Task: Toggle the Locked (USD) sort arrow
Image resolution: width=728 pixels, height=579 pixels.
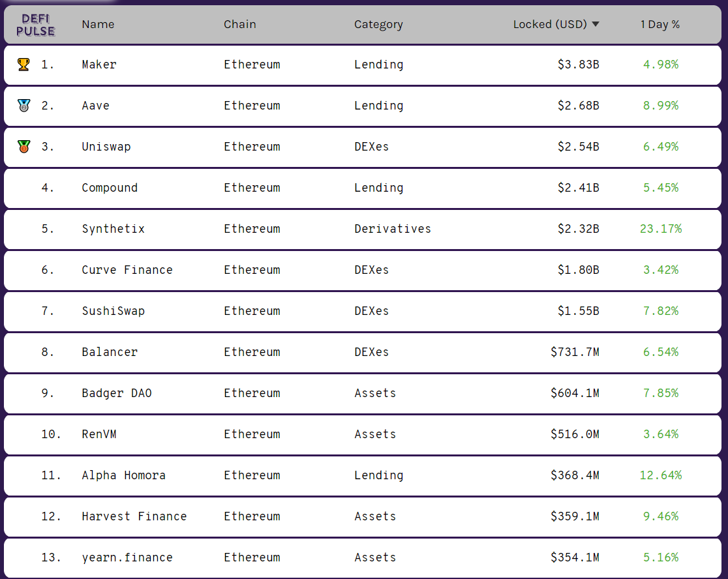Action: 595,25
